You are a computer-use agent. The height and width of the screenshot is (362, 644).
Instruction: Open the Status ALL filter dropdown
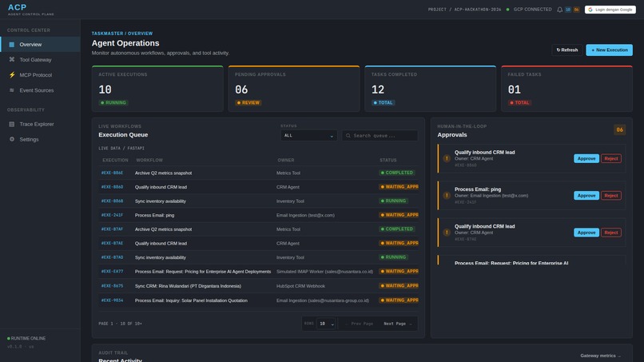point(309,136)
